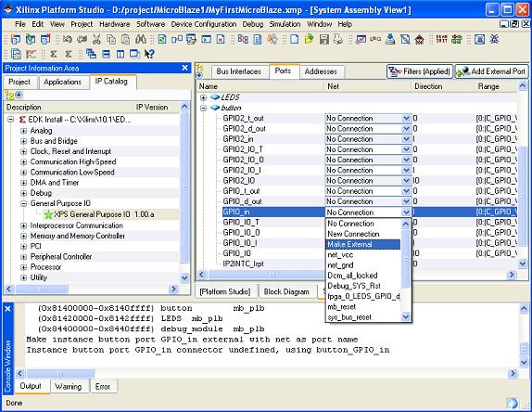This screenshot has height=412, width=532.
Task: Show the Error console tab
Action: [x=103, y=387]
